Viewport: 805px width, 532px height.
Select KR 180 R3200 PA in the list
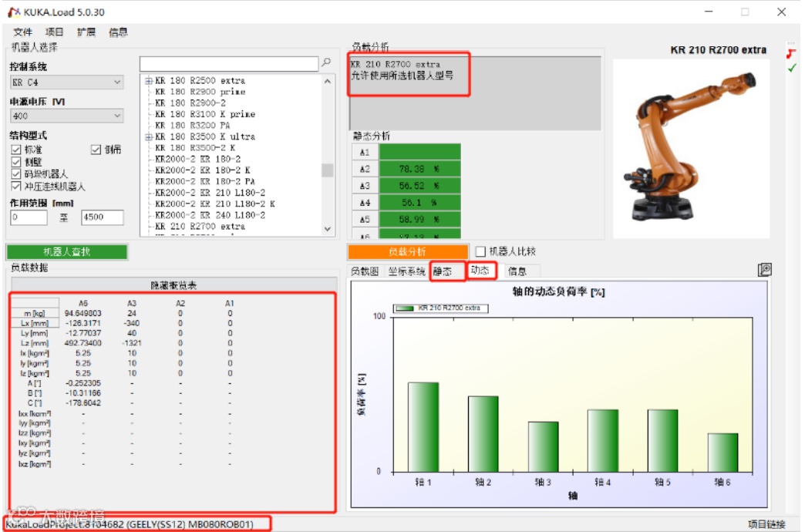pos(193,126)
